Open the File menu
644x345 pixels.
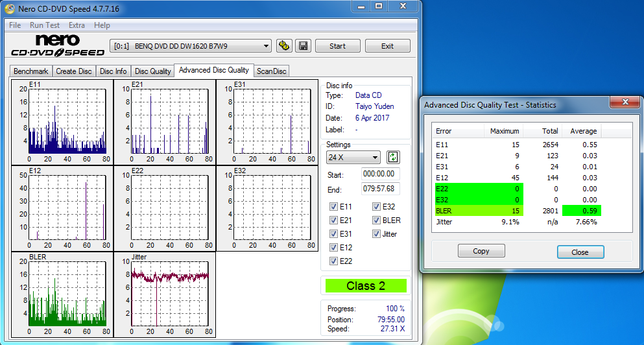15,25
